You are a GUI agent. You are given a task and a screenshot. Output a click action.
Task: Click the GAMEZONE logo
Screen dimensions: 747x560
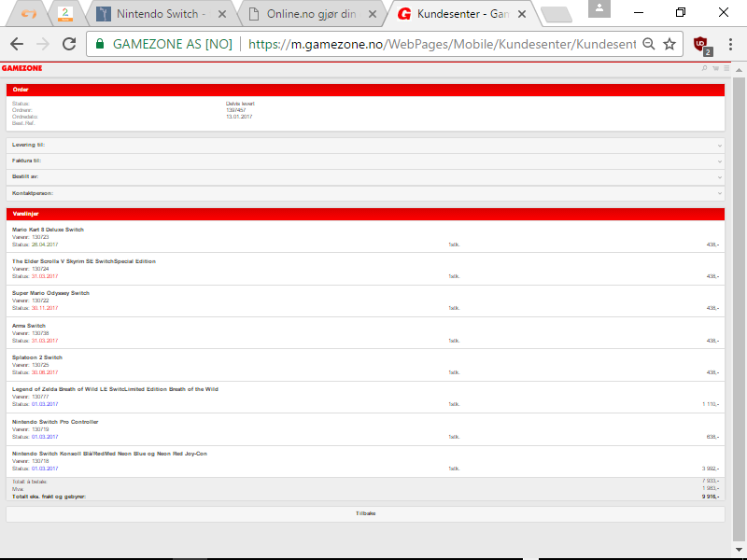tap(21, 68)
